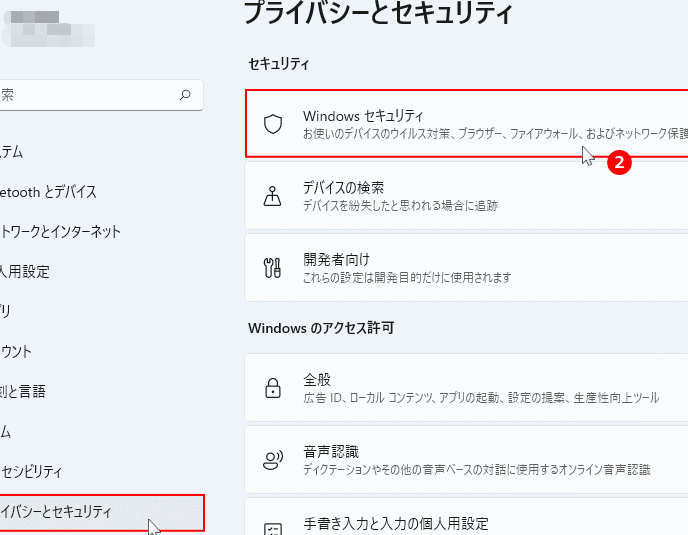688x535 pixels.
Task: Click the セキュリティ section heading
Action: [x=279, y=64]
